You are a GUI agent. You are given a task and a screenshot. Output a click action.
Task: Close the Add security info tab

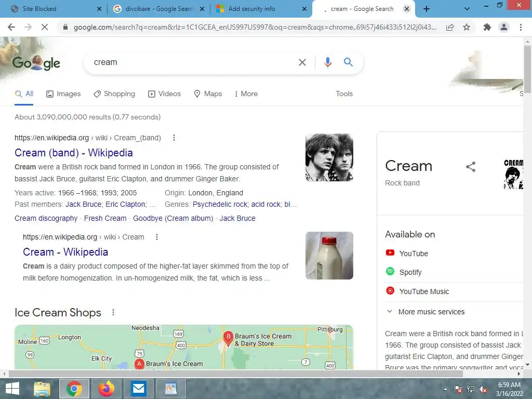[304, 9]
